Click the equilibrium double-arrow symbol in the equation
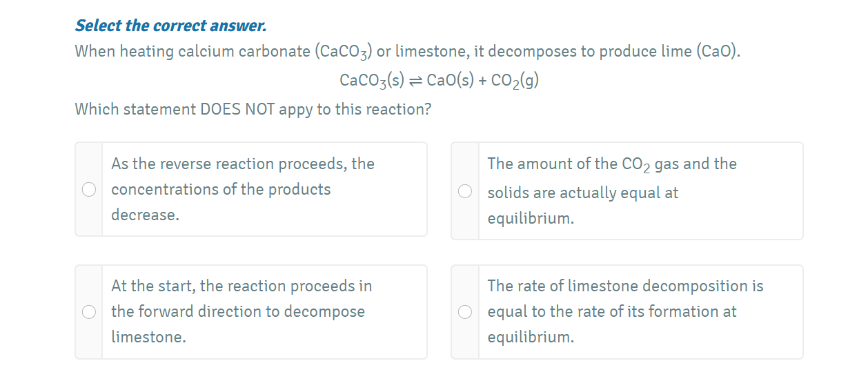This screenshot has width=868, height=390. pos(415,81)
